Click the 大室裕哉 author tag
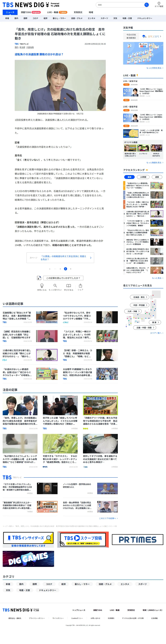This screenshot has width=166, height=644. point(30,47)
